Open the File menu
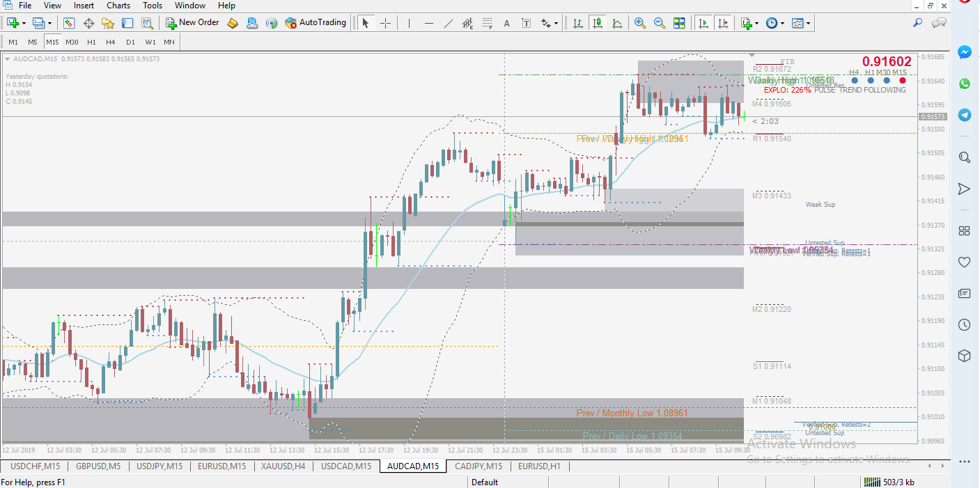 point(25,6)
